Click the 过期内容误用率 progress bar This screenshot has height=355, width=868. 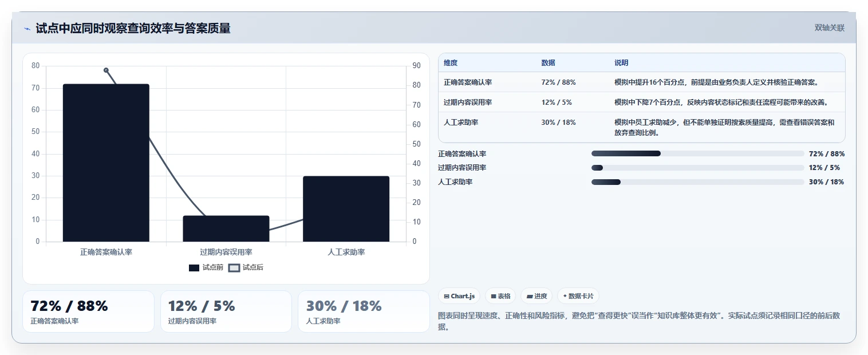tap(698, 168)
